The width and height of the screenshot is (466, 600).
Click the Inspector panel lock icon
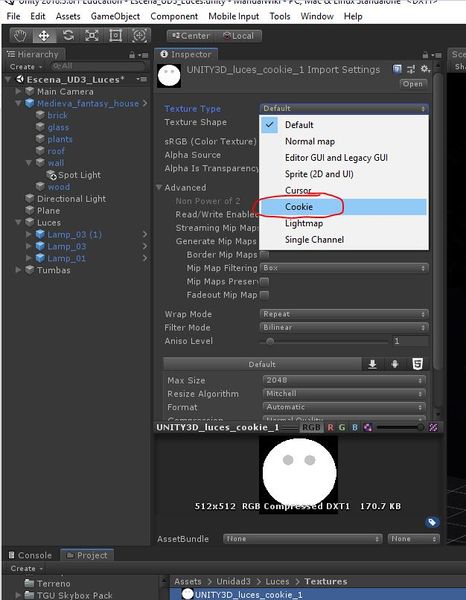(425, 55)
